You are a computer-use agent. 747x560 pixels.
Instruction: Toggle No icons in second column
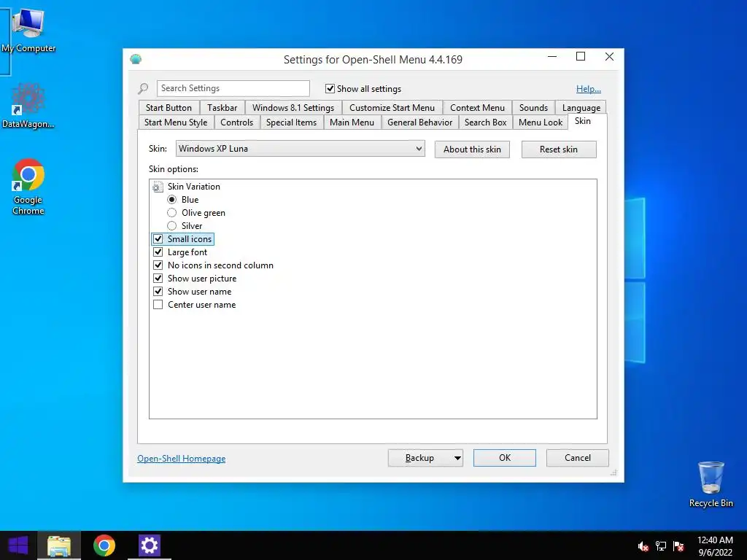point(158,265)
